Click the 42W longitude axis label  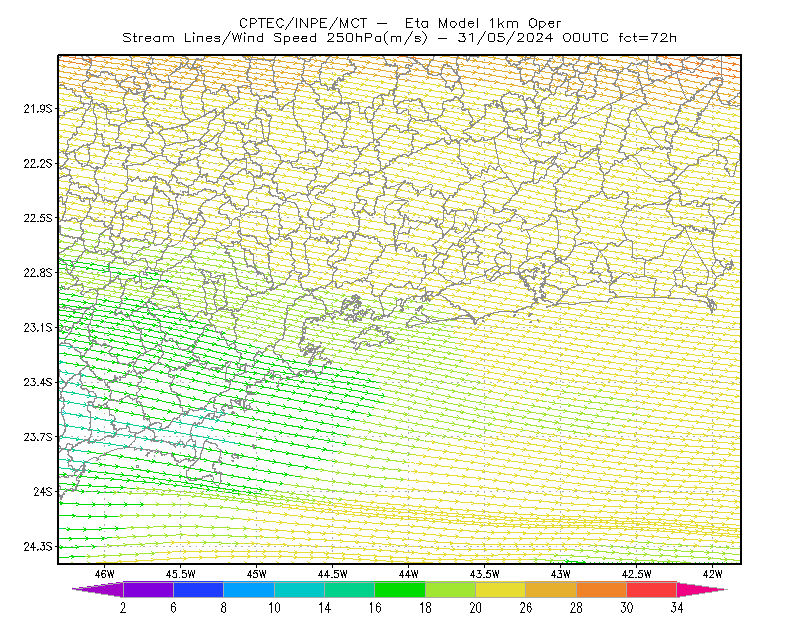point(712,574)
